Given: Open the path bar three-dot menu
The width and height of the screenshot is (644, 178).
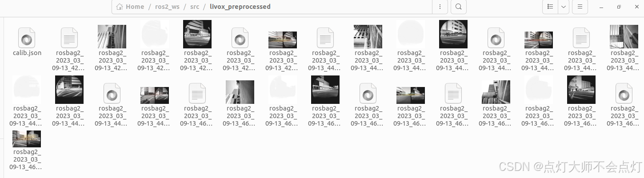Looking at the screenshot, I should [x=440, y=7].
